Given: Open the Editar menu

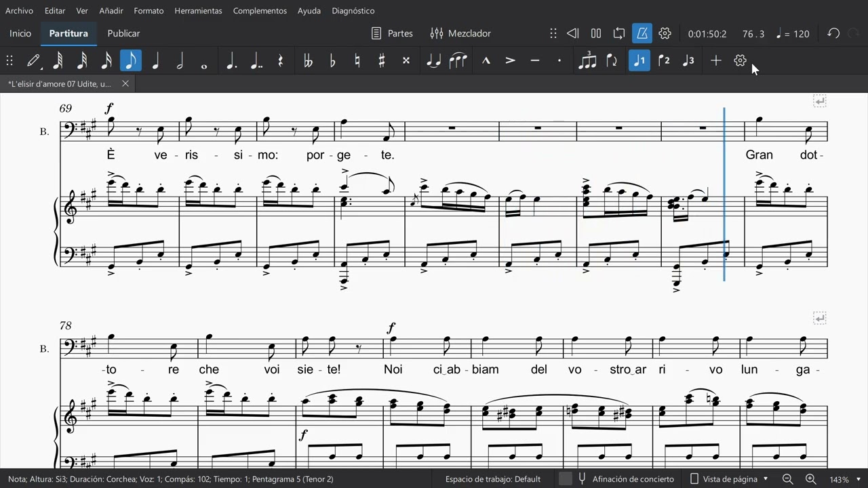Looking at the screenshot, I should pyautogui.click(x=55, y=11).
